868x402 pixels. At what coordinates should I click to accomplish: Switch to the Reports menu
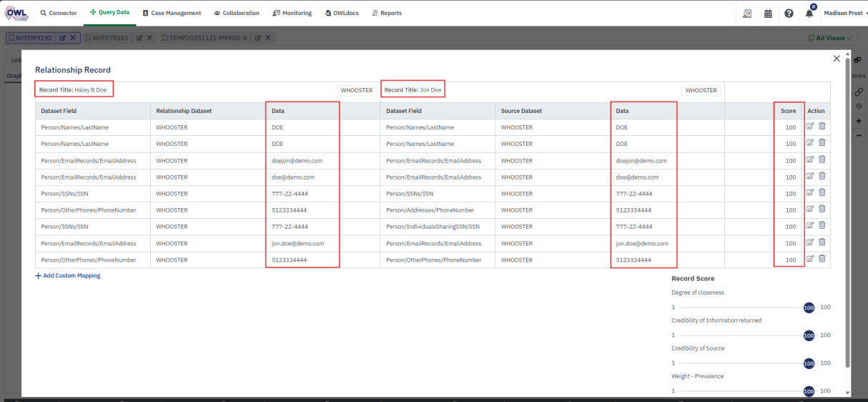tap(386, 13)
